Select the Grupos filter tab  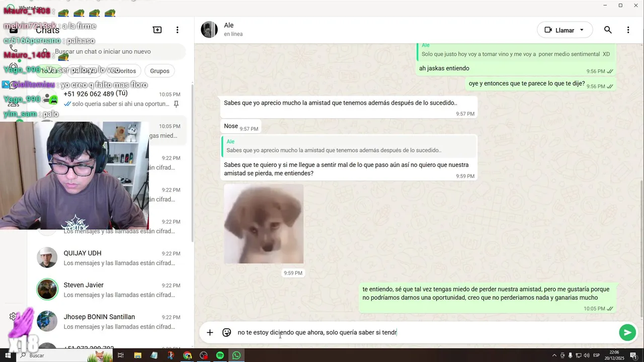tap(159, 71)
